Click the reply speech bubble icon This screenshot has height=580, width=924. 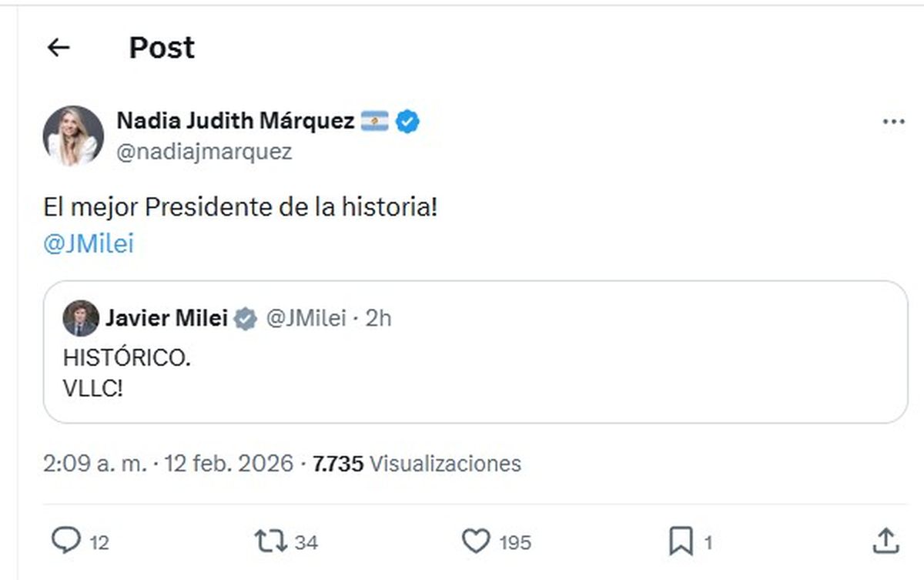pos(65,541)
